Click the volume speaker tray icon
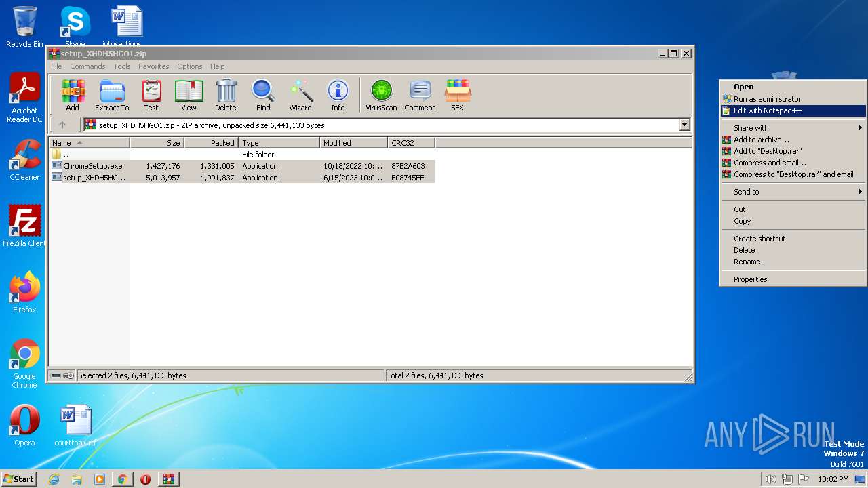 [770, 479]
